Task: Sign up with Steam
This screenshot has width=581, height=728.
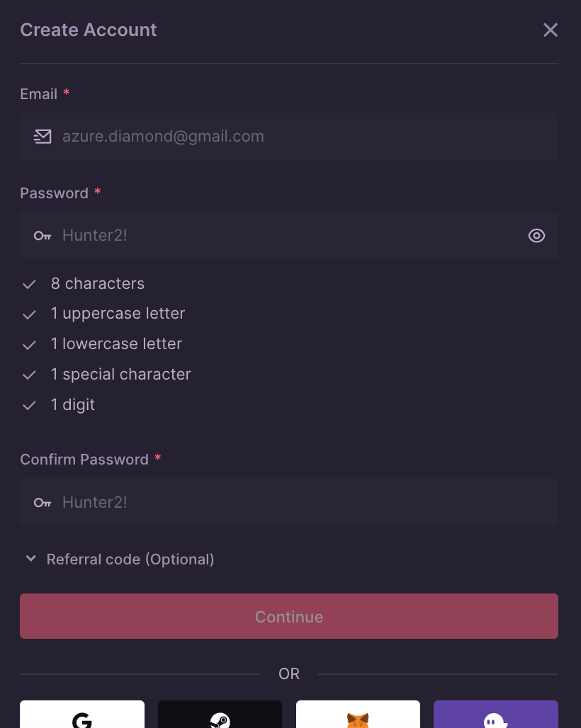Action: tap(220, 717)
